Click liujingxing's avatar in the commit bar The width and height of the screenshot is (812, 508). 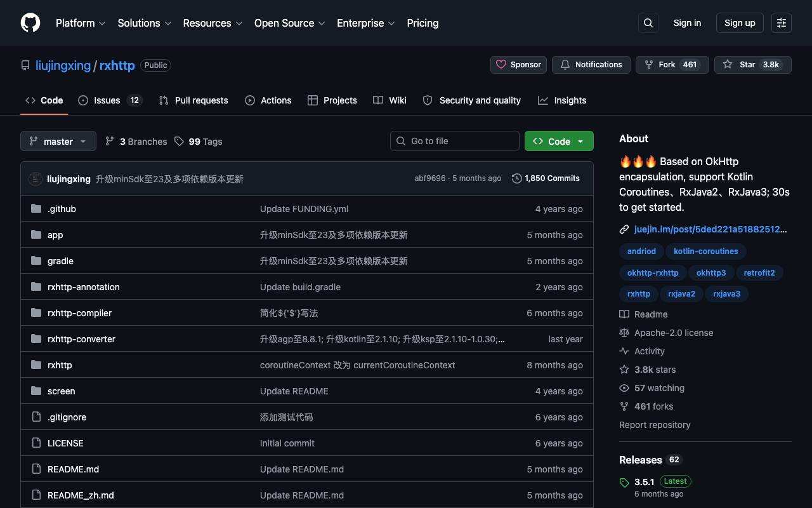(36, 179)
